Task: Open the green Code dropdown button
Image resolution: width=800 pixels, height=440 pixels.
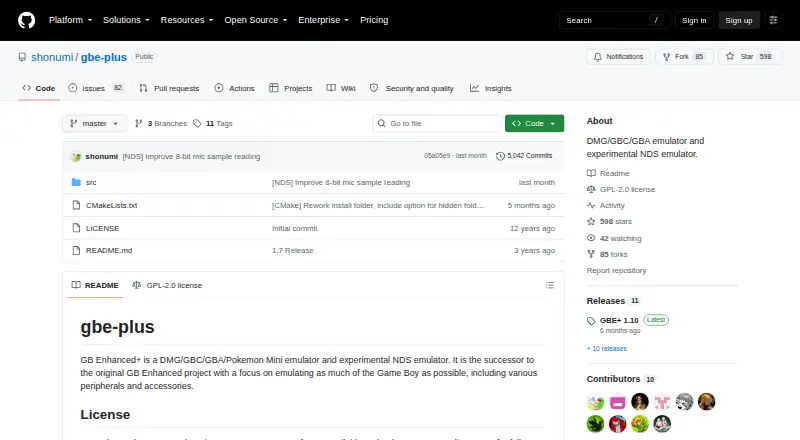Action: 534,124
